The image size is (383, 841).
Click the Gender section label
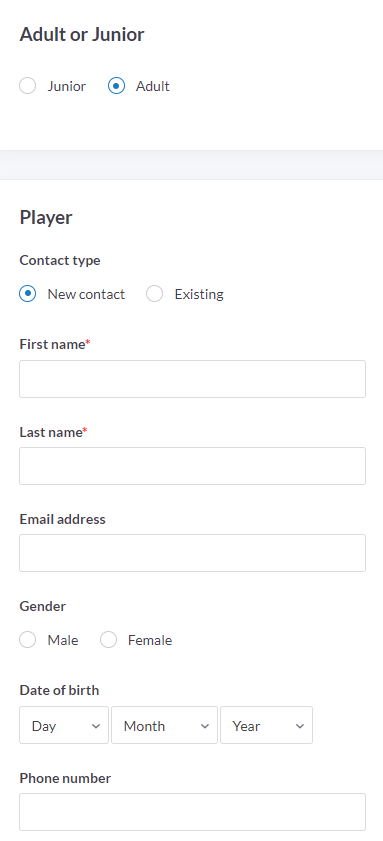pyautogui.click(x=42, y=606)
